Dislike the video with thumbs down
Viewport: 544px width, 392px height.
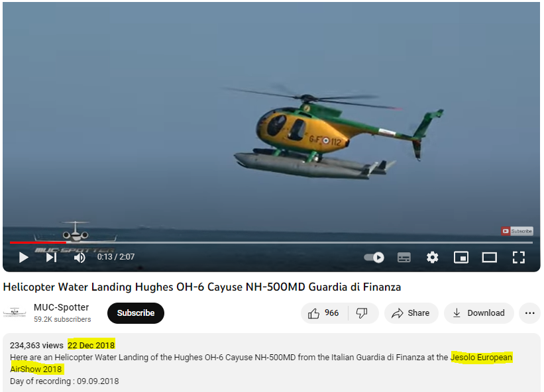point(362,313)
